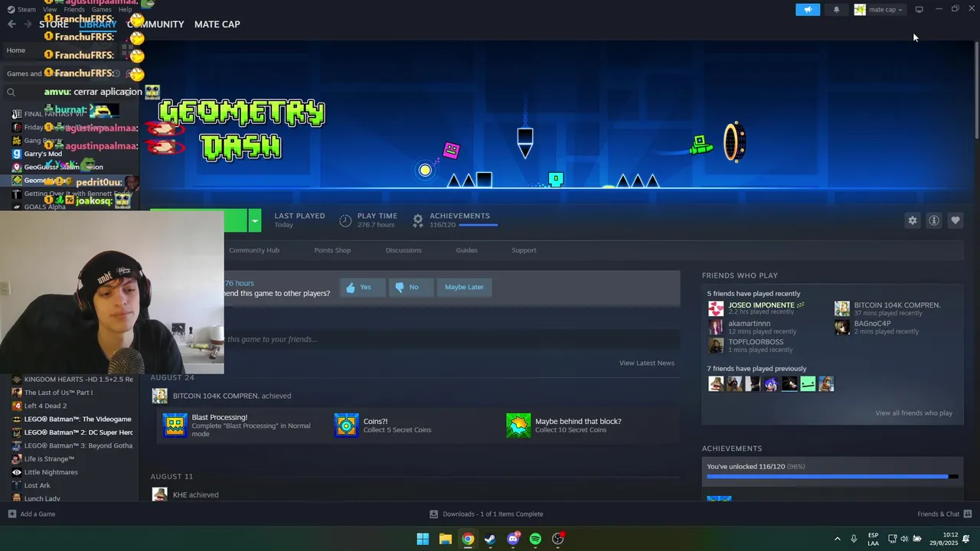Select Life is Strange in library
The width and height of the screenshot is (980, 551).
coord(49,458)
